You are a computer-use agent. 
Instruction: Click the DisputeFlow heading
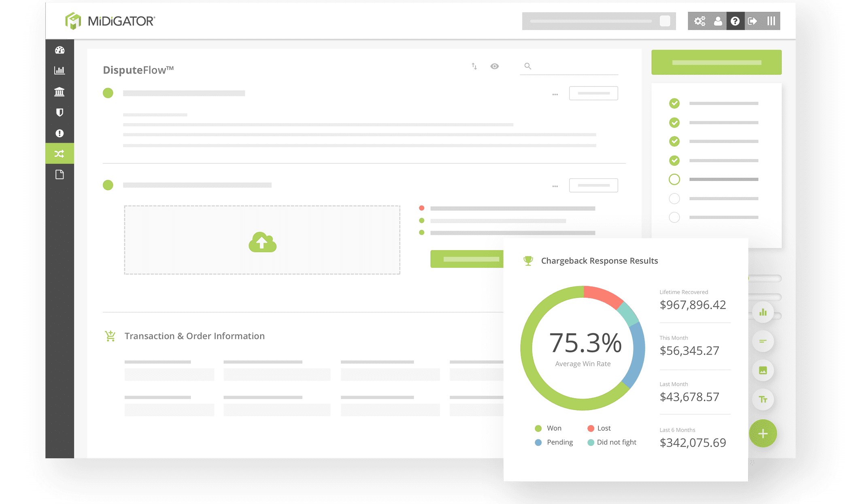pos(138,70)
